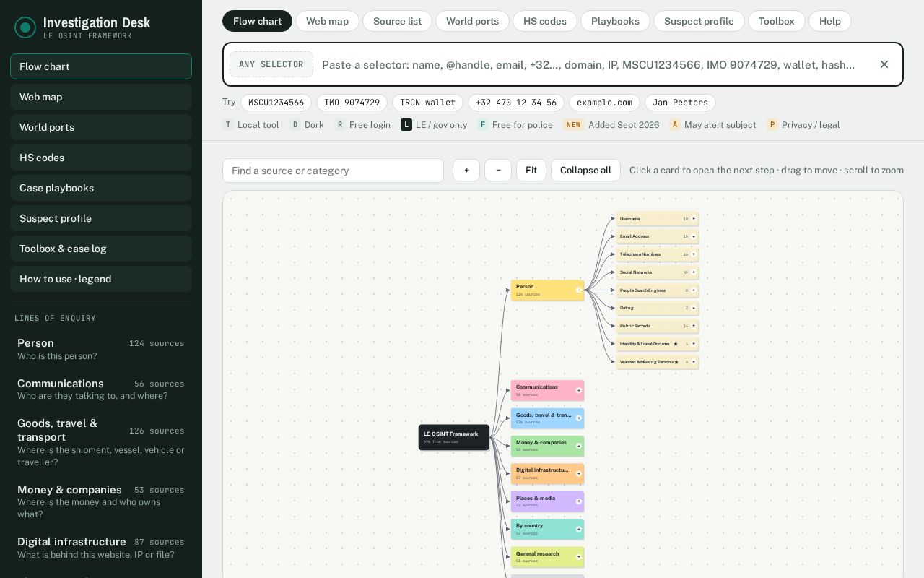Open the HS codes tab

pos(545,21)
